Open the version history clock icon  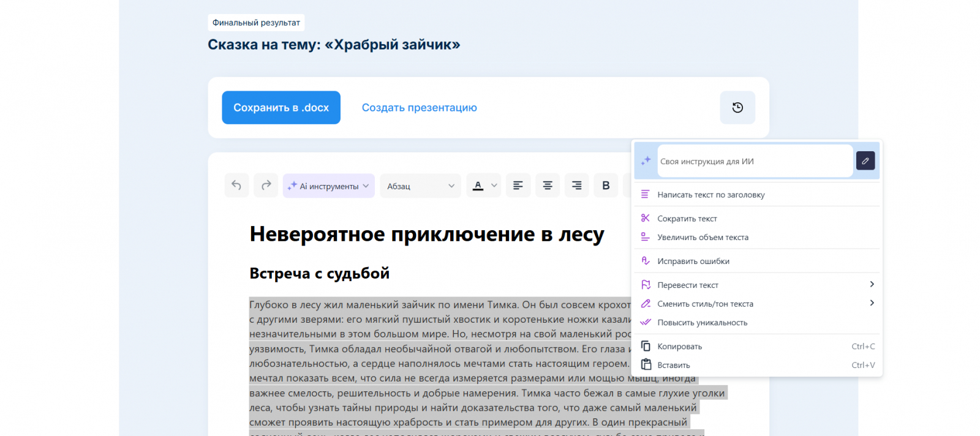737,108
